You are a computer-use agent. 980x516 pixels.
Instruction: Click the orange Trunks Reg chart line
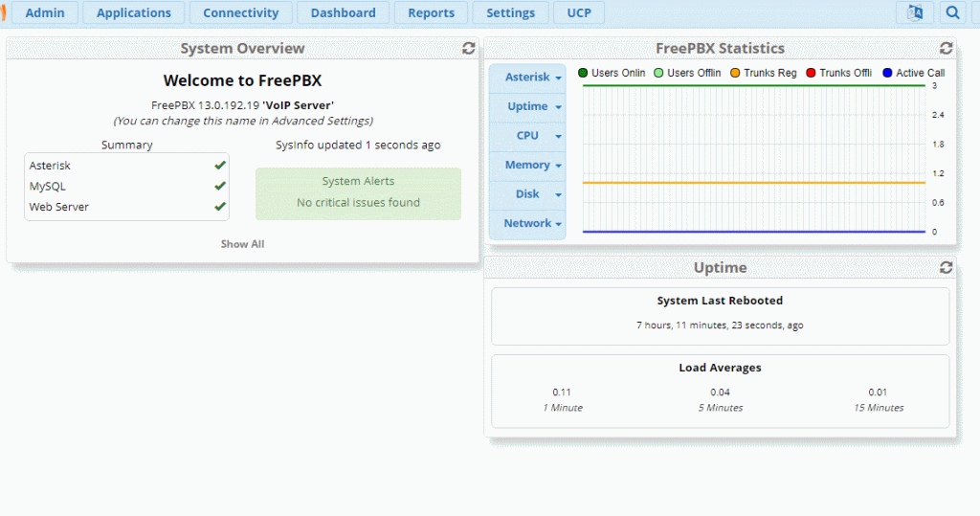pos(754,183)
